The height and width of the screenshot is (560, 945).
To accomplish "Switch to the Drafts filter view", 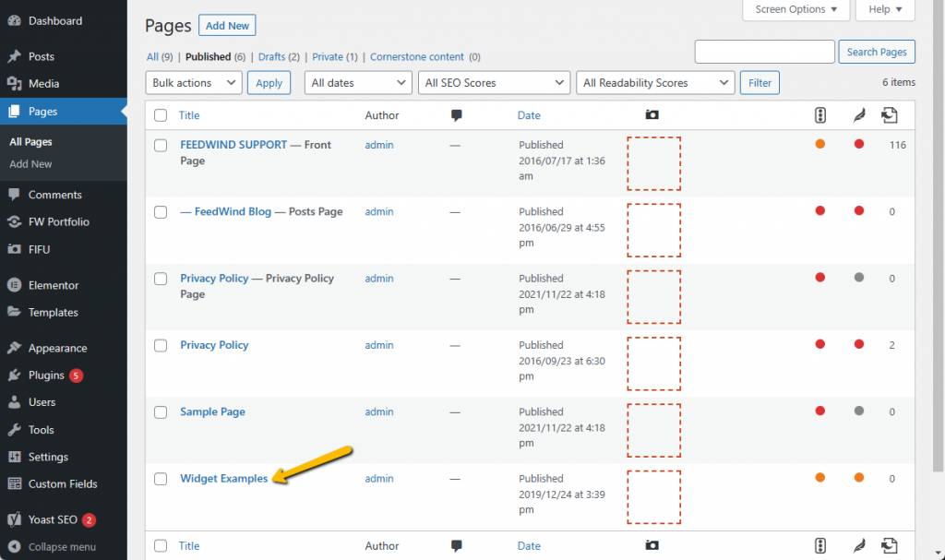I will [273, 56].
